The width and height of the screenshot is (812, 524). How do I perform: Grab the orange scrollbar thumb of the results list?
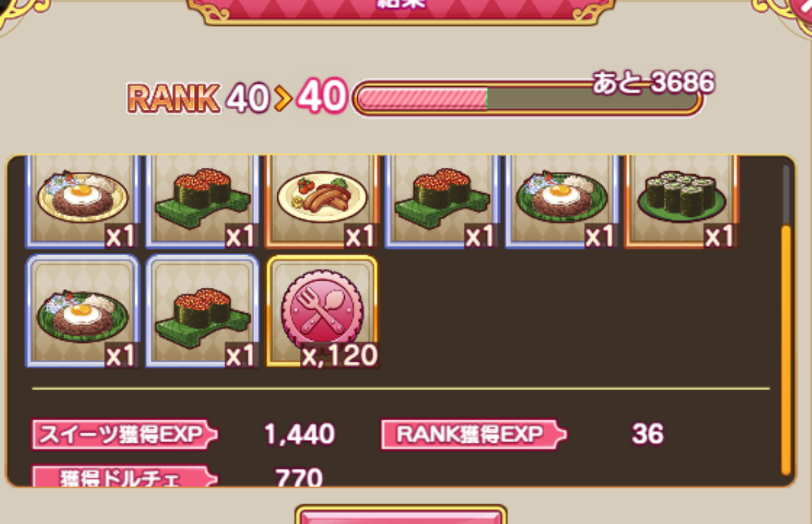[785, 350]
